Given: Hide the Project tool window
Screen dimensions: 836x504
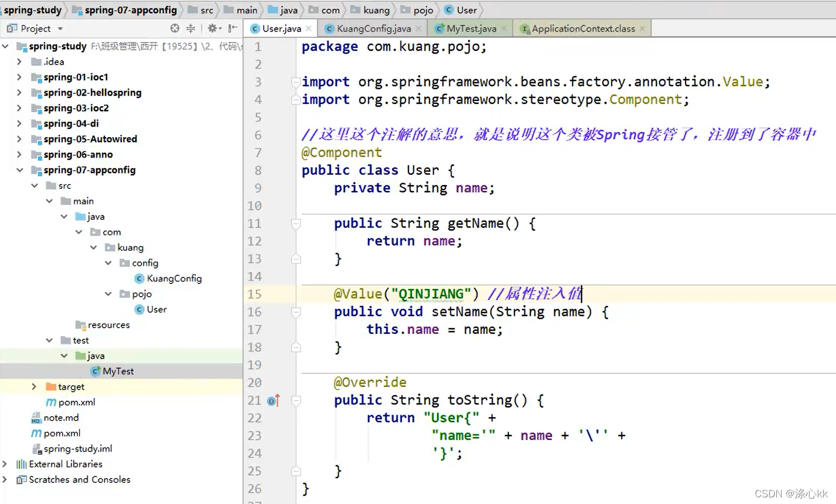Looking at the screenshot, I should [x=233, y=28].
